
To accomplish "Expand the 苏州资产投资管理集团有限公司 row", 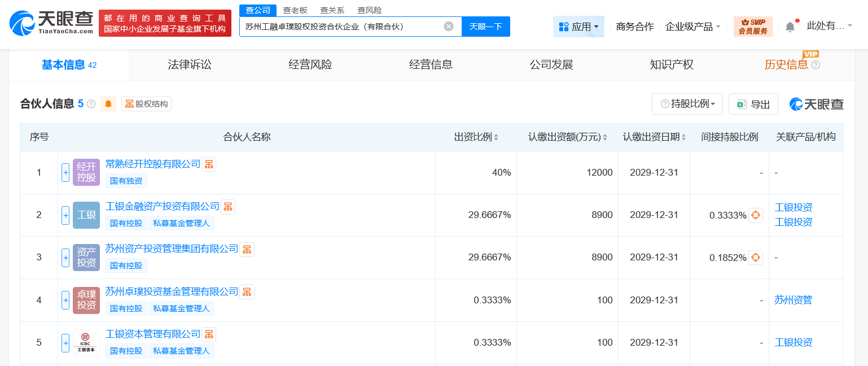I will 65,257.
